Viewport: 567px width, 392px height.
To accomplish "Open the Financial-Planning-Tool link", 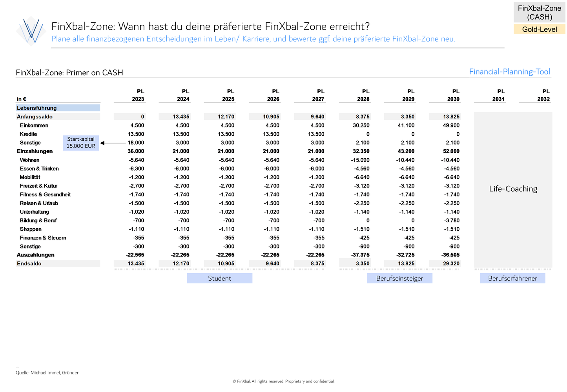I will point(510,71).
